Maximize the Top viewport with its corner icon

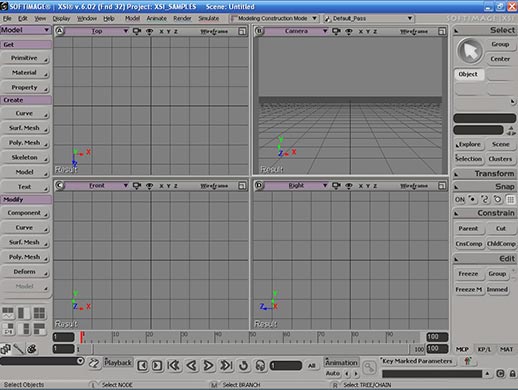pyautogui.click(x=242, y=31)
